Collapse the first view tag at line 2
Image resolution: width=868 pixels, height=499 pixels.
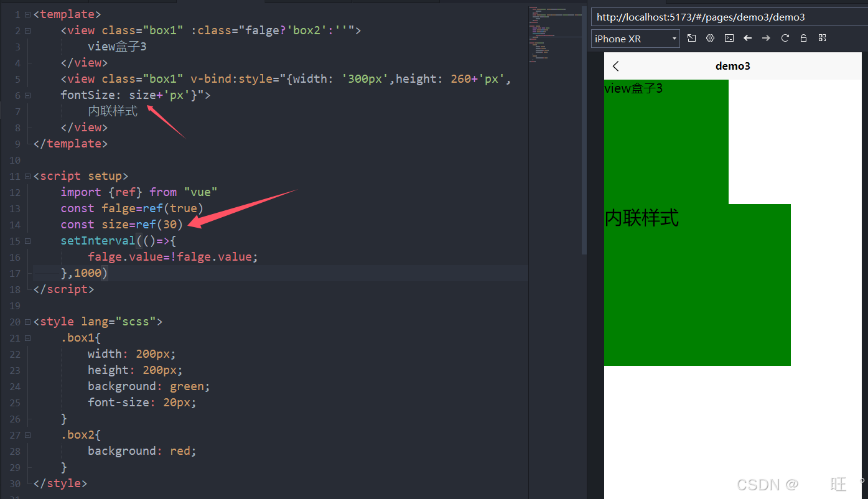27,30
